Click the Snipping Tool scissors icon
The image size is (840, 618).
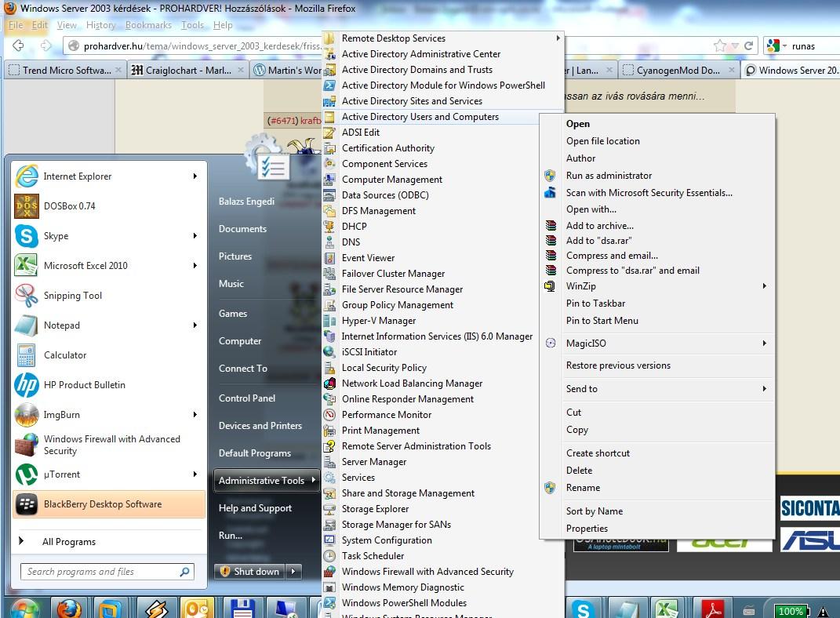[27, 296]
